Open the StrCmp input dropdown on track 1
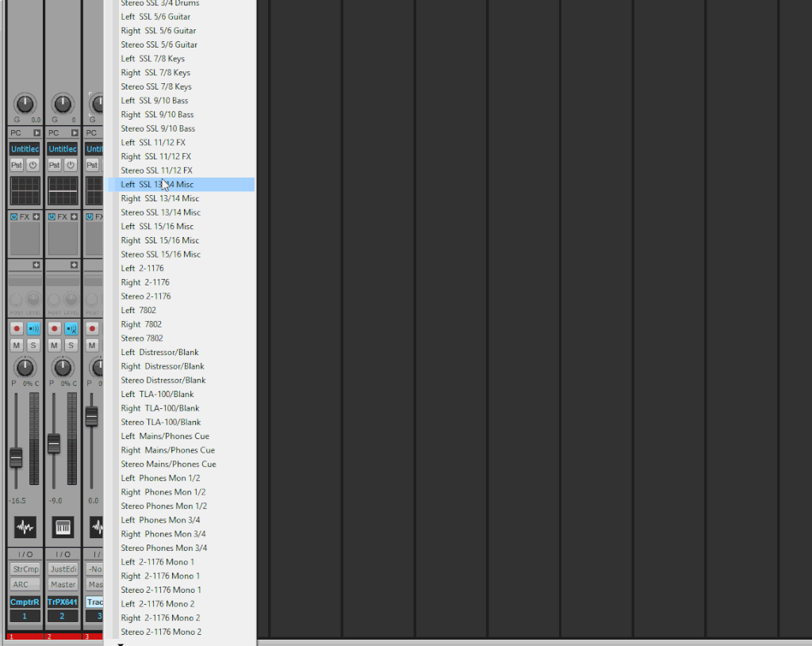This screenshot has width=812, height=646. [25, 569]
